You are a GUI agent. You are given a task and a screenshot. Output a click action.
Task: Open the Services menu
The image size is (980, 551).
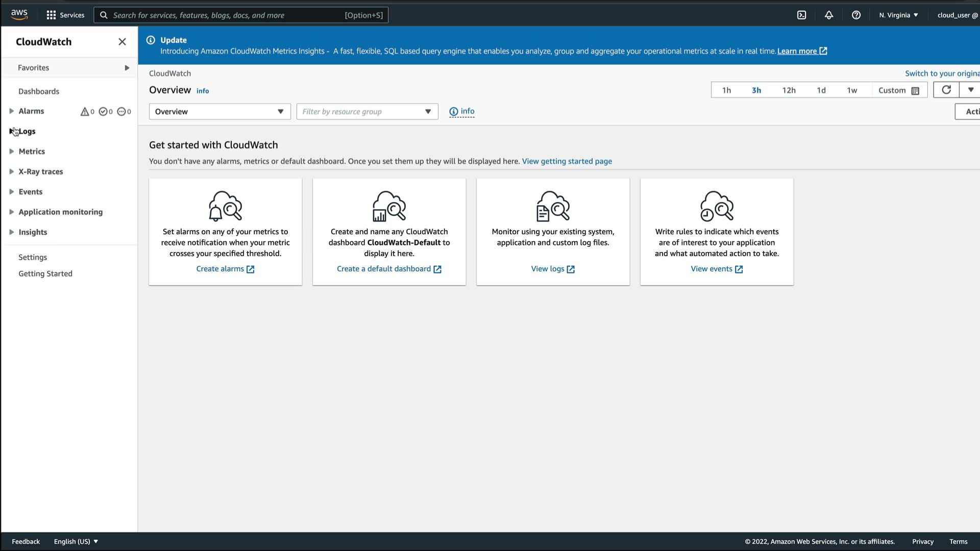65,15
